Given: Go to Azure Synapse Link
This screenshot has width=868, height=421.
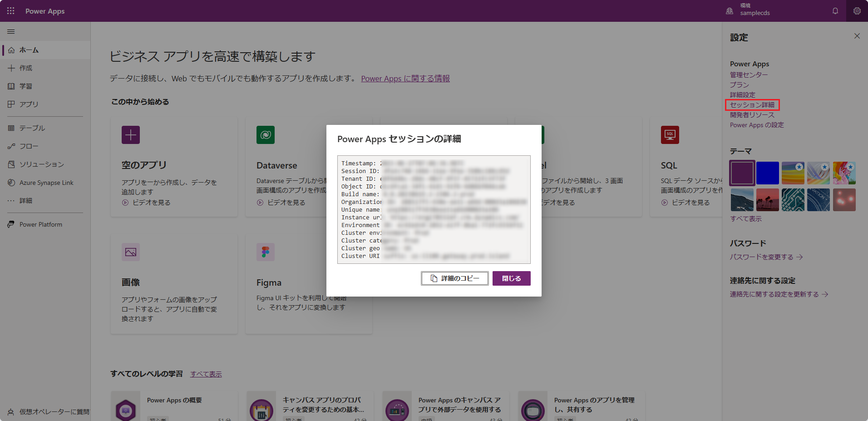Looking at the screenshot, I should (46, 183).
